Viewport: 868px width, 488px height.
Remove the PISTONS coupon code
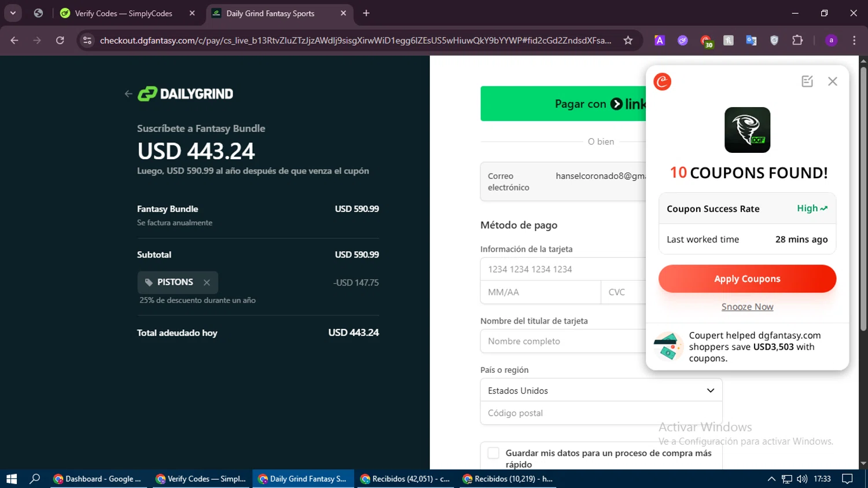point(207,282)
